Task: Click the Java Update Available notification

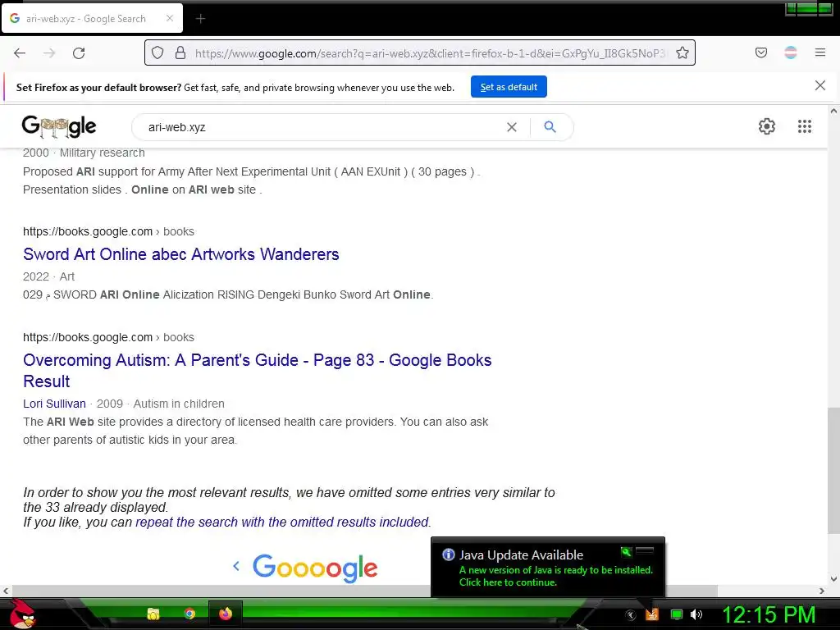Action: coord(547,568)
